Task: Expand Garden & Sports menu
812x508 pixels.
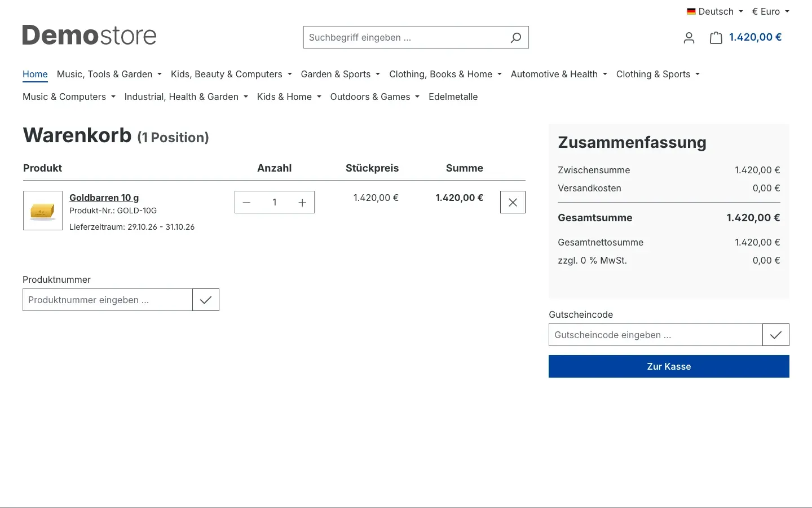Action: (x=341, y=74)
